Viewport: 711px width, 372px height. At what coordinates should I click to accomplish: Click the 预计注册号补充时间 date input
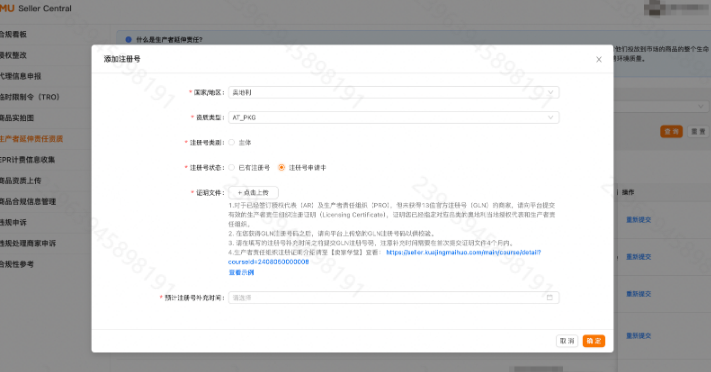pyautogui.click(x=394, y=298)
